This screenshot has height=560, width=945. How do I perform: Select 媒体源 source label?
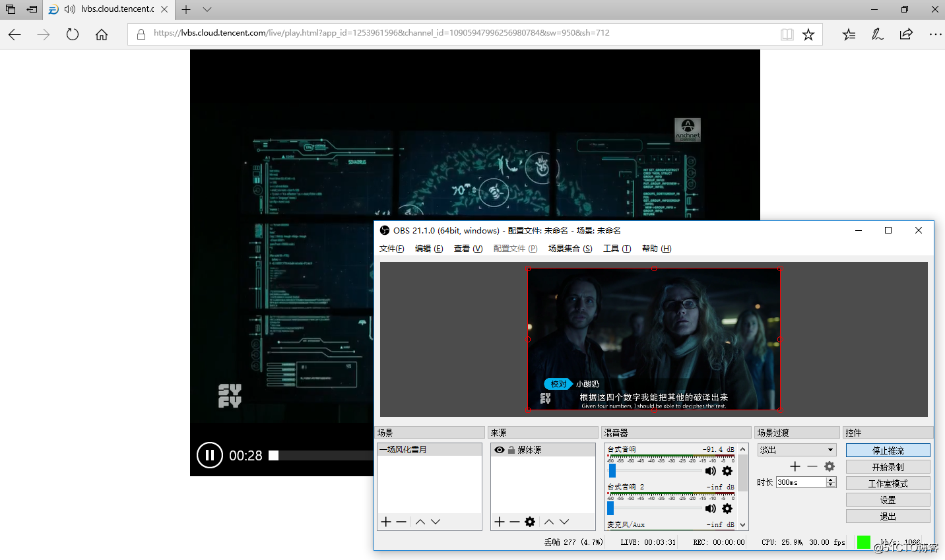[x=529, y=450]
